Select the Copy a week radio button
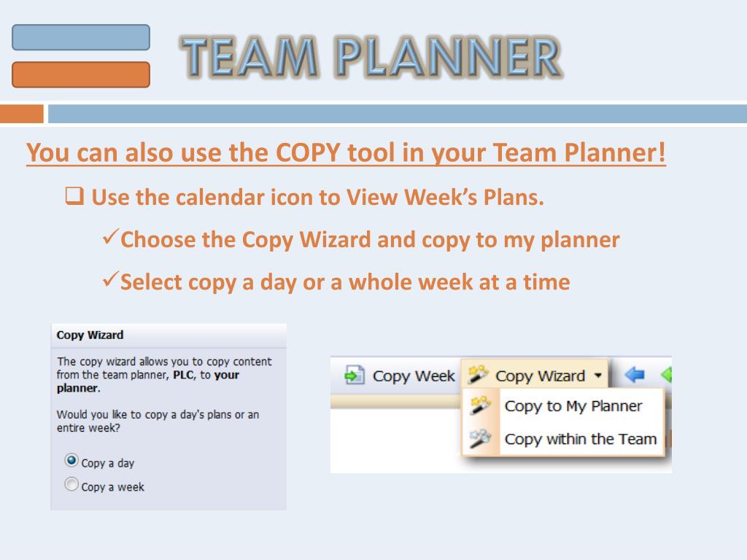Viewport: 747px width, 560px height. [x=71, y=484]
